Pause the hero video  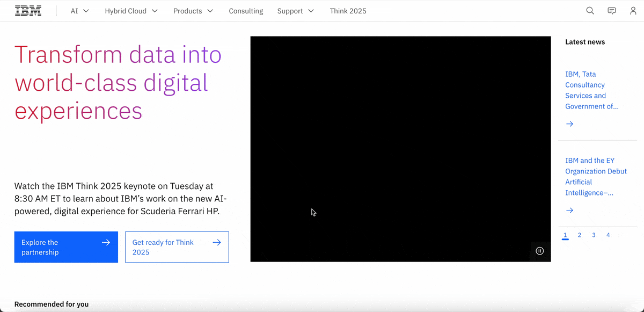click(540, 251)
